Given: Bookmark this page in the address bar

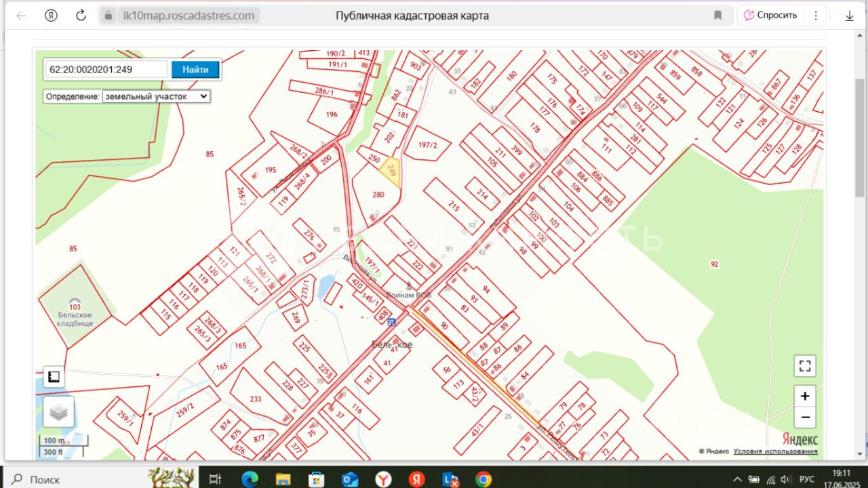Looking at the screenshot, I should 717,16.
